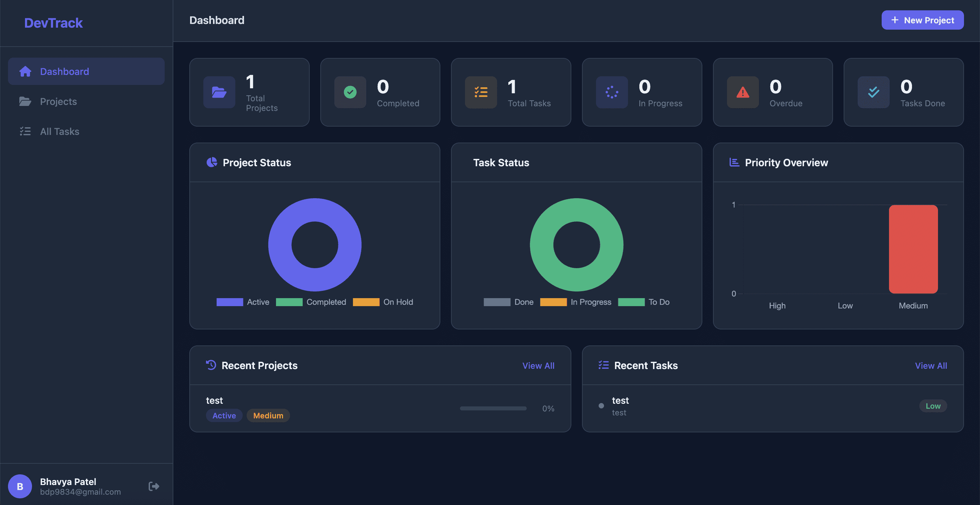Image resolution: width=980 pixels, height=505 pixels.
Task: Click the Total Projects folder icon
Action: pos(219,92)
